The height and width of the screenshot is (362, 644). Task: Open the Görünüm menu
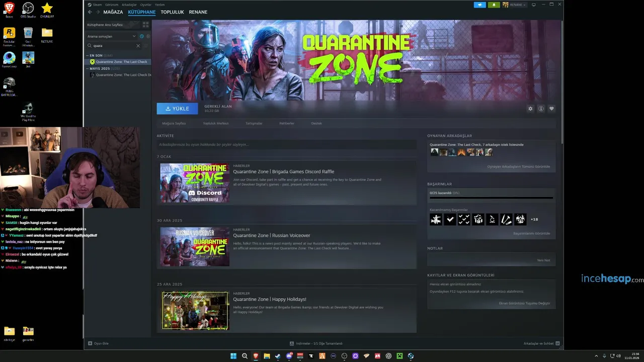point(112,5)
